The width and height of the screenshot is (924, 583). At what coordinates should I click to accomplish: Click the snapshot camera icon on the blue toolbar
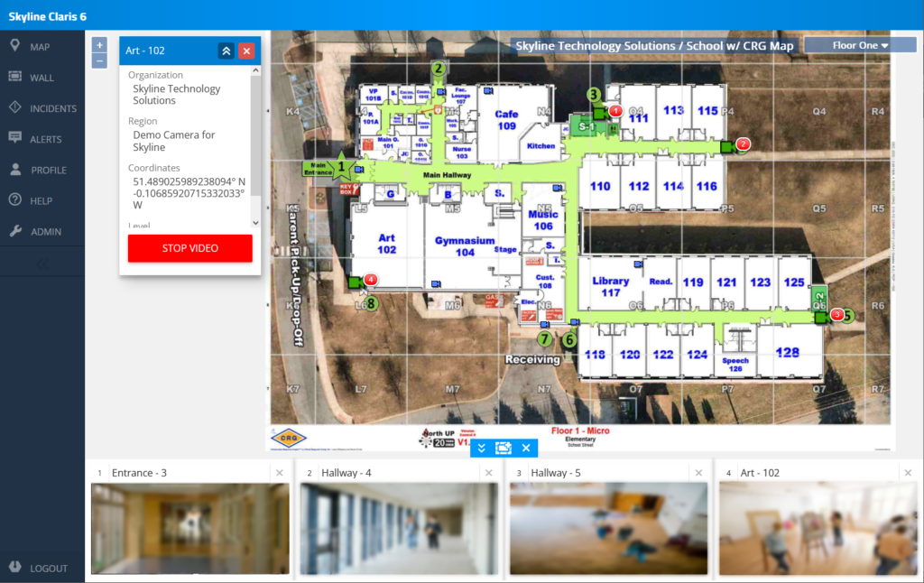(504, 447)
